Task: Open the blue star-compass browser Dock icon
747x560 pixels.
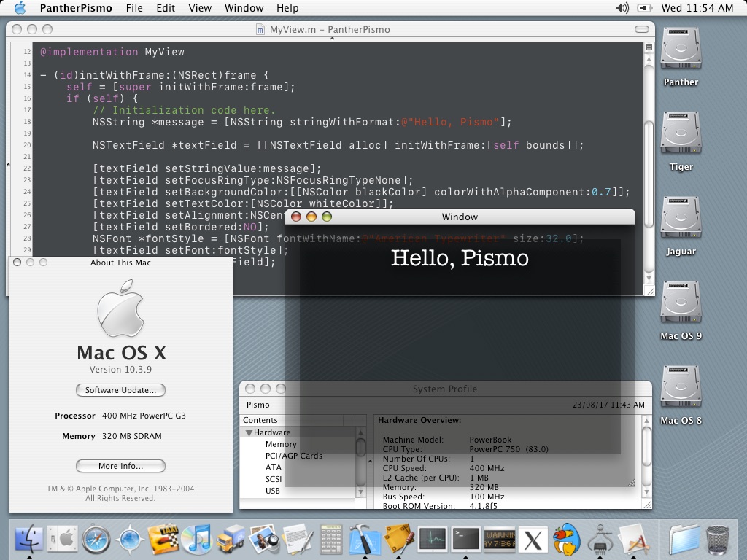Action: tap(130, 540)
